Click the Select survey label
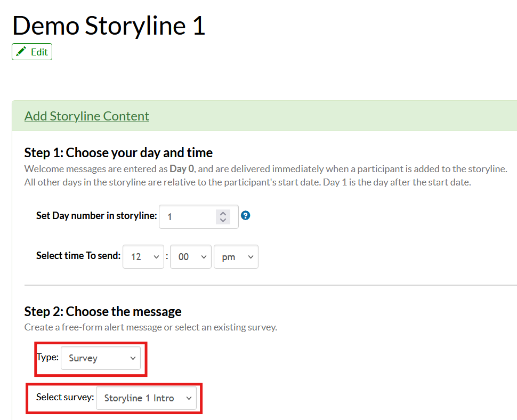Screen dimensions: 517x420 [65, 397]
